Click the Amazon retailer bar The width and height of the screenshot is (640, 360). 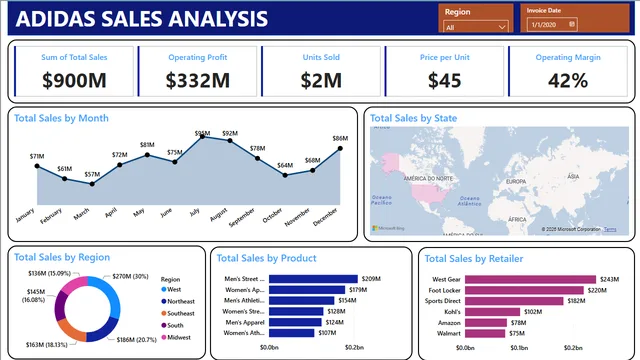point(486,323)
